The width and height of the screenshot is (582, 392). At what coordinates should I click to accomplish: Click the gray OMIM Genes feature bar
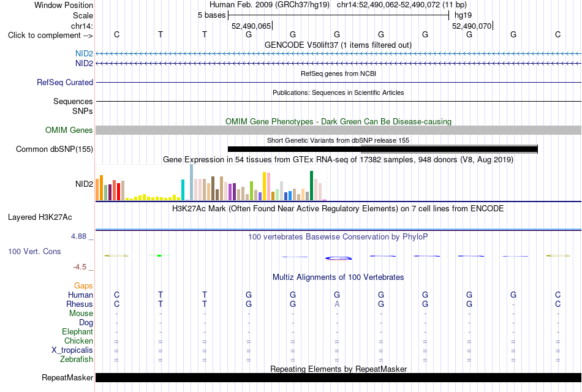coord(338,130)
